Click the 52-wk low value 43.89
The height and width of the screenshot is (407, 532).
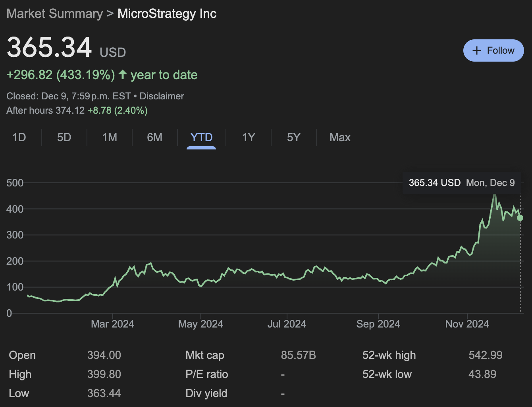click(x=482, y=374)
